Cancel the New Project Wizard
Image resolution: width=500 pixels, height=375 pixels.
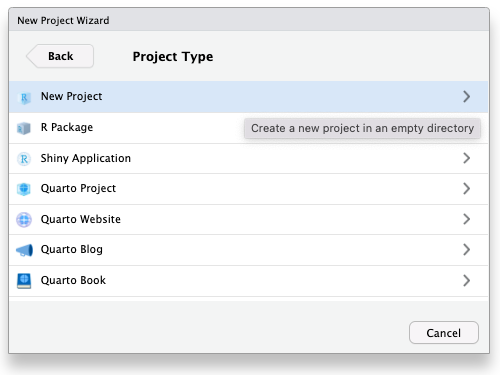click(444, 332)
